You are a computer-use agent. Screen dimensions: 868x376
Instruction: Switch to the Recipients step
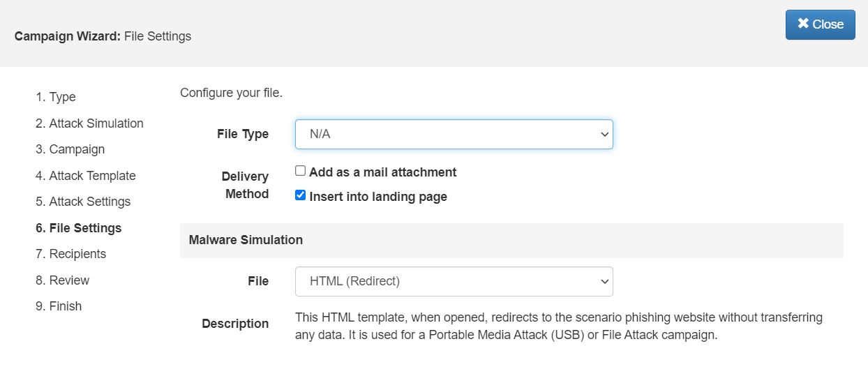(x=70, y=254)
